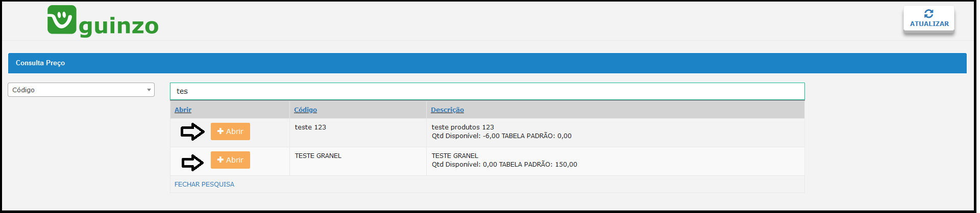Viewport: 980px width, 213px height.
Task: Open the TESTE GRANEL product with Abrir
Action: point(230,159)
